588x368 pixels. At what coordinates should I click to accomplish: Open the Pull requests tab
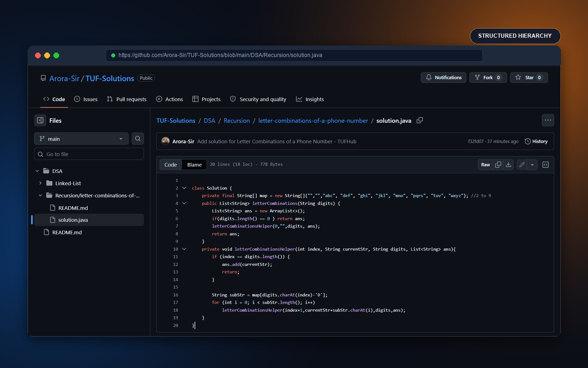tap(127, 99)
